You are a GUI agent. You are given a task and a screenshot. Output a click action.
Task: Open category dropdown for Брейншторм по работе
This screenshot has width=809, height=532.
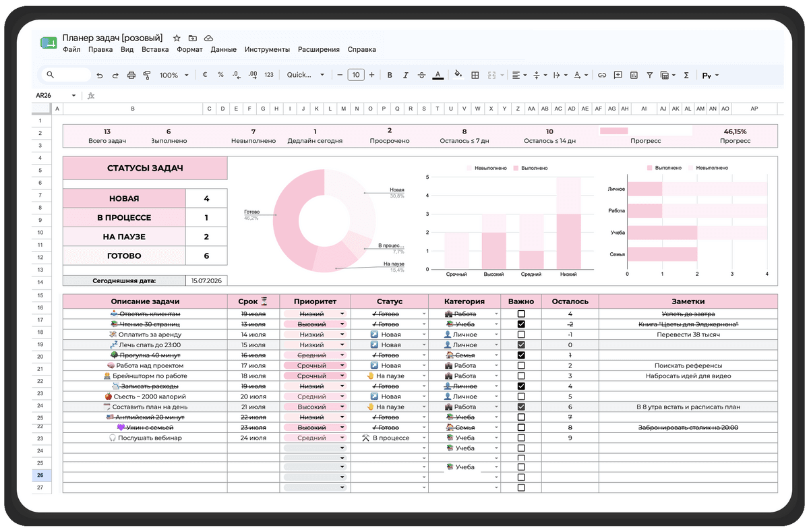pyautogui.click(x=497, y=376)
